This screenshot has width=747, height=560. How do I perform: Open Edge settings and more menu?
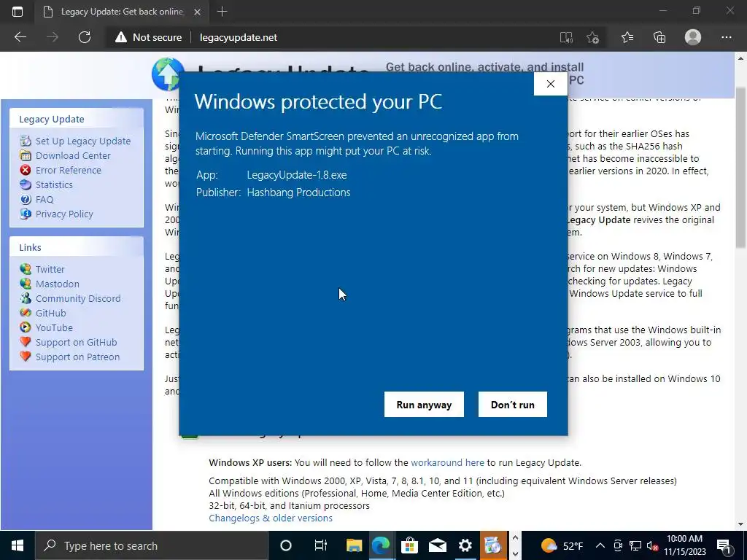(x=726, y=38)
